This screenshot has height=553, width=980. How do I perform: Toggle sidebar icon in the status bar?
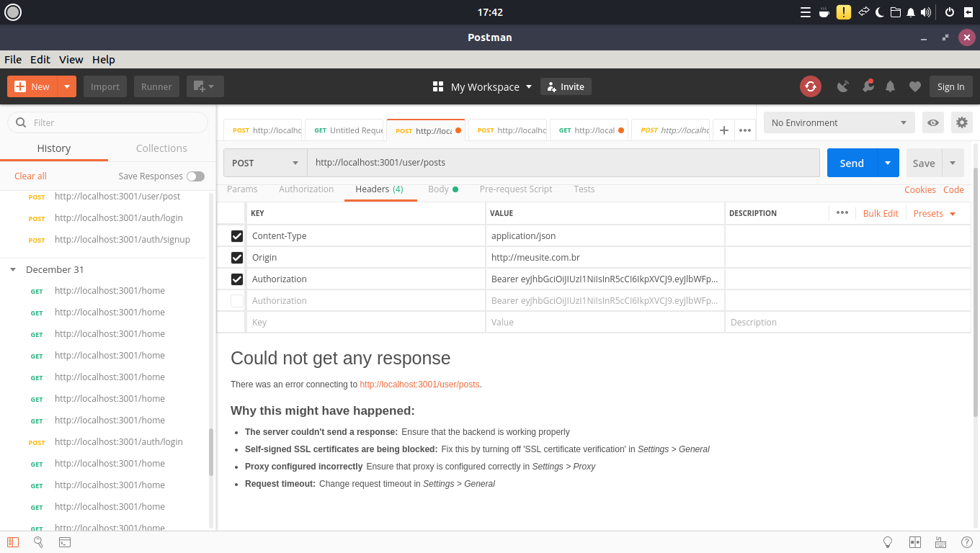tap(12, 542)
